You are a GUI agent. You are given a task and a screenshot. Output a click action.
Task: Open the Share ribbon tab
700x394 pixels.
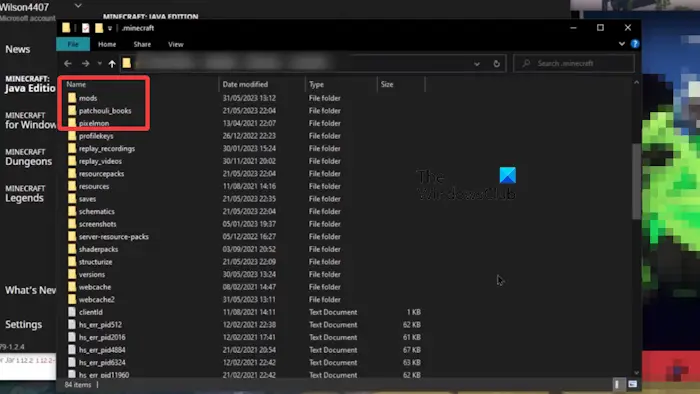(142, 44)
